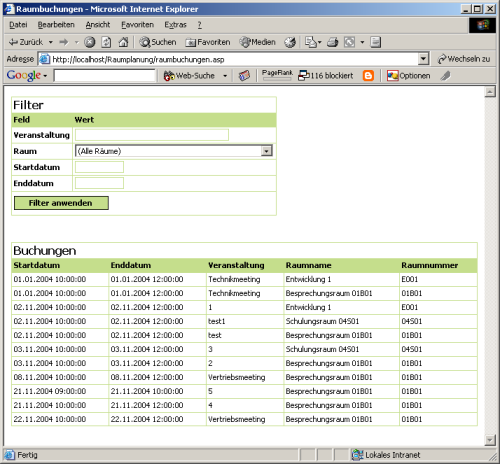Image resolution: width=500 pixels, height=464 pixels.
Task: Print the page using printer icon
Action: click(x=332, y=42)
